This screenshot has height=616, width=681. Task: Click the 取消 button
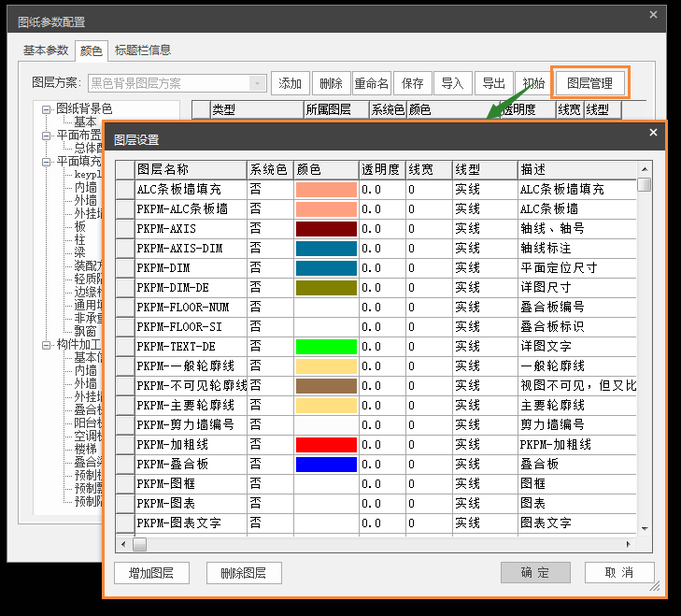coord(619,573)
